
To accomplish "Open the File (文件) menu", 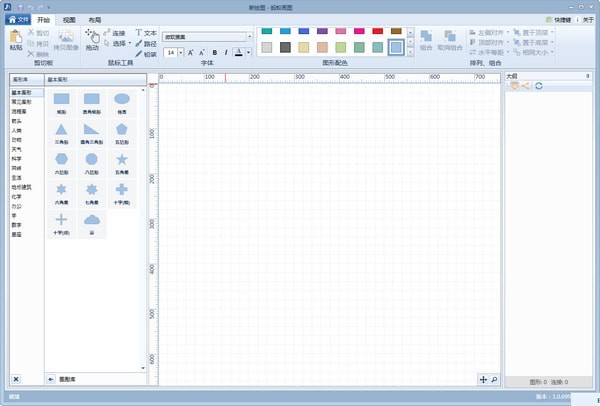I will 18,19.
